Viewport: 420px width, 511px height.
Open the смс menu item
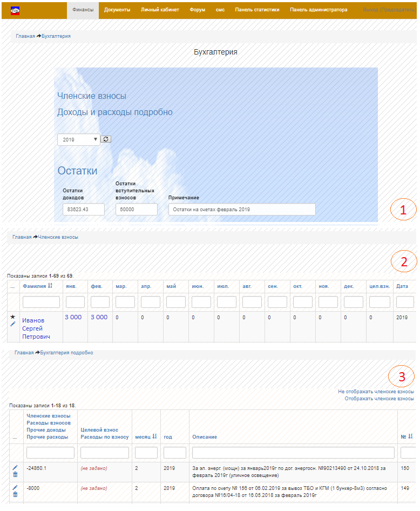[220, 10]
